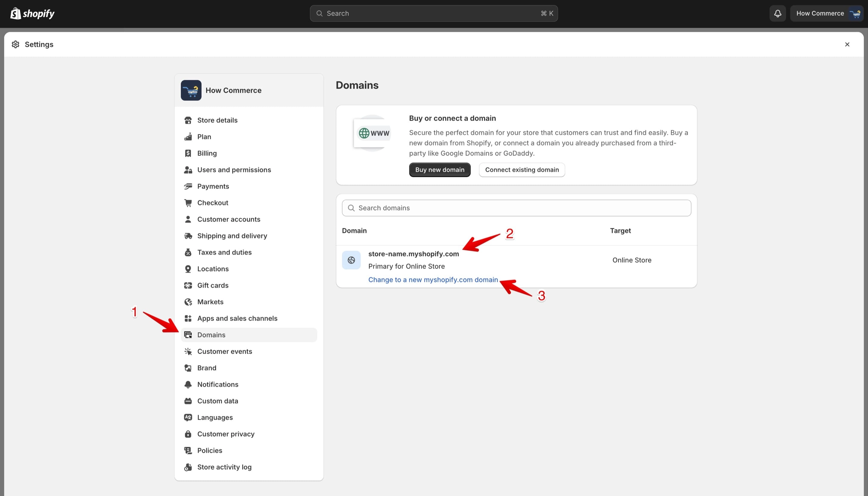Close the Settings panel
The width and height of the screenshot is (868, 496).
847,44
